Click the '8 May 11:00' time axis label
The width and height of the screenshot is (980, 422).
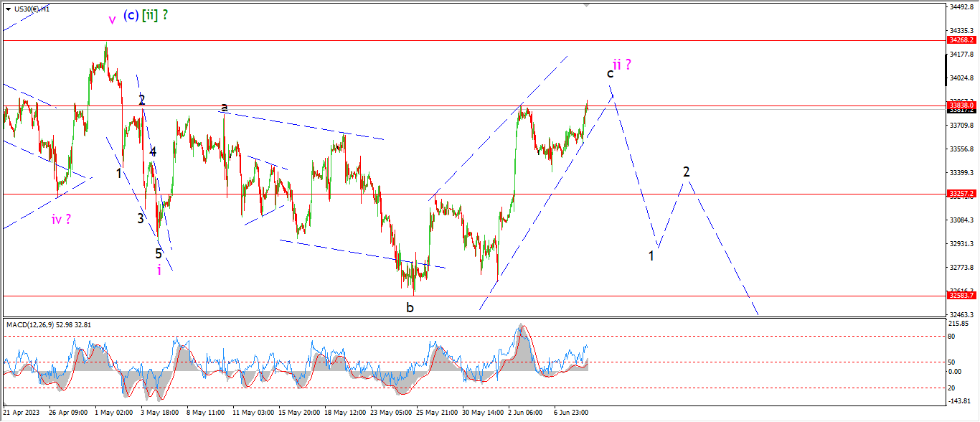[x=207, y=413]
